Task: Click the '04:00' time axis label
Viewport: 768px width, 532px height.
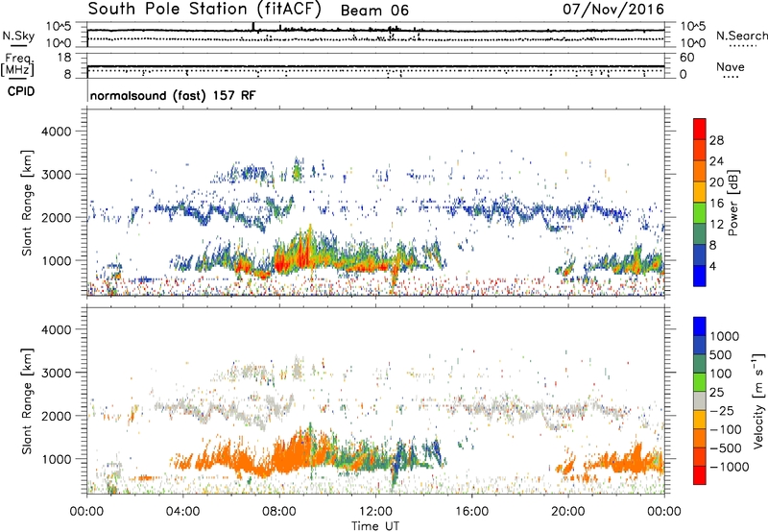Action: 183,512
